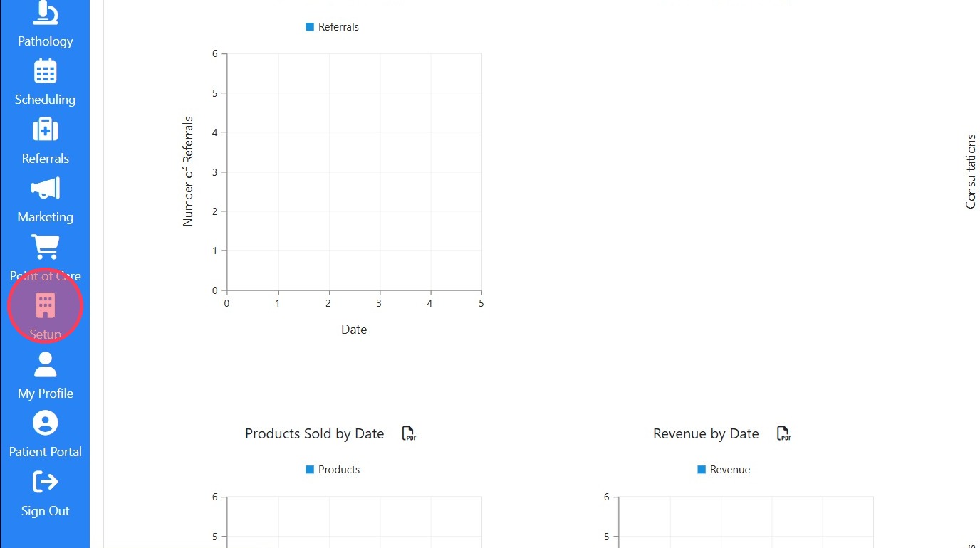Click the Scheduling menu label
The image size is (980, 548).
click(46, 100)
